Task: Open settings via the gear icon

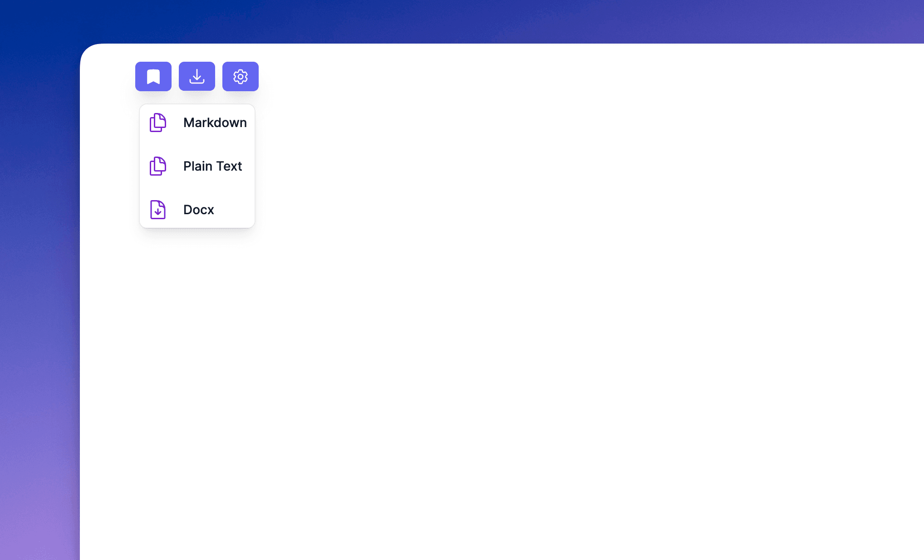Action: pyautogui.click(x=241, y=76)
